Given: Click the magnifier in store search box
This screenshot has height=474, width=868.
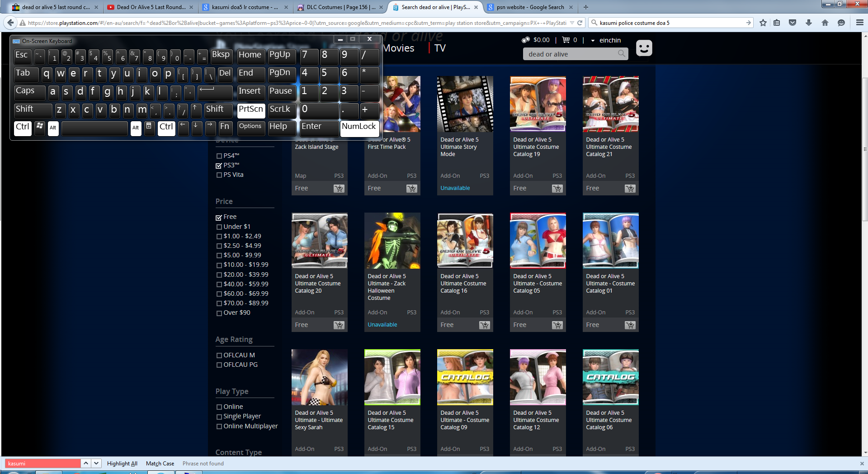Looking at the screenshot, I should (x=622, y=54).
